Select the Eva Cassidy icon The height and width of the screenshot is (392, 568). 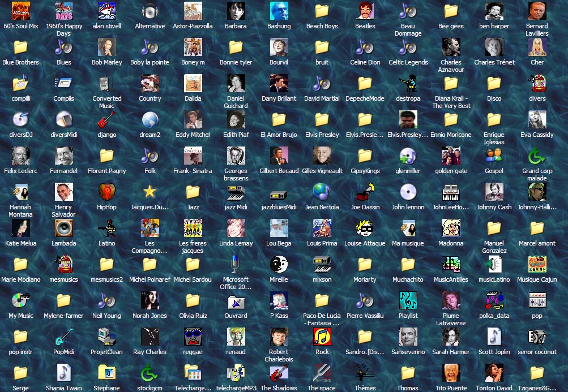pyautogui.click(x=537, y=119)
